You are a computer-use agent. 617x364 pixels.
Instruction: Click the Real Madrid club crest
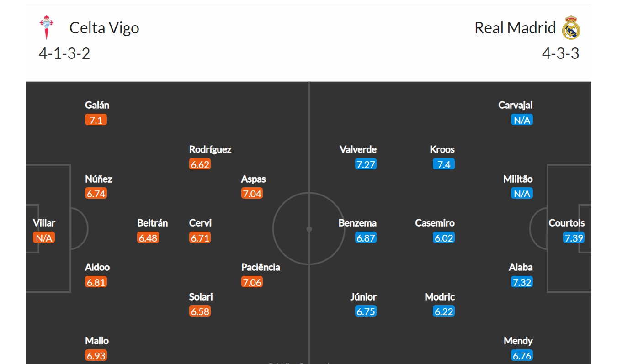(571, 27)
